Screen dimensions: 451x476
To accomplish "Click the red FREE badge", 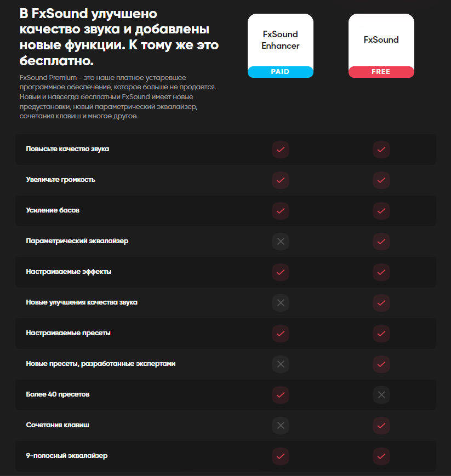I will [x=381, y=72].
